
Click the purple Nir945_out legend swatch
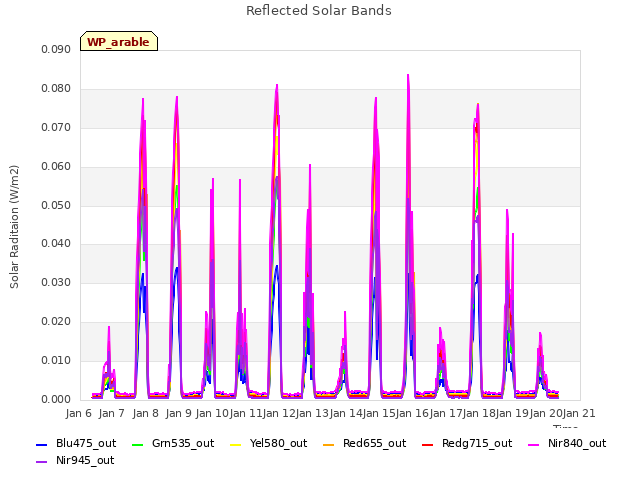42,462
